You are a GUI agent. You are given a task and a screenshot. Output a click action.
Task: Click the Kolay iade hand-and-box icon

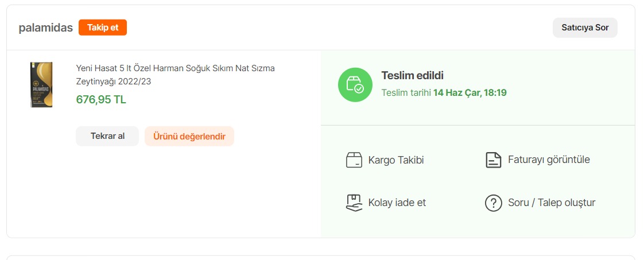tap(354, 203)
